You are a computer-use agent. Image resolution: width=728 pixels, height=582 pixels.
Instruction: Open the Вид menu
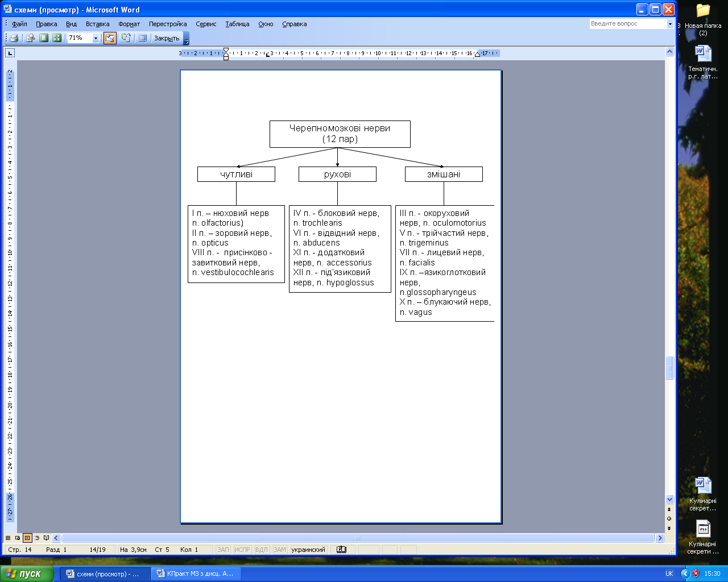pyautogui.click(x=71, y=24)
